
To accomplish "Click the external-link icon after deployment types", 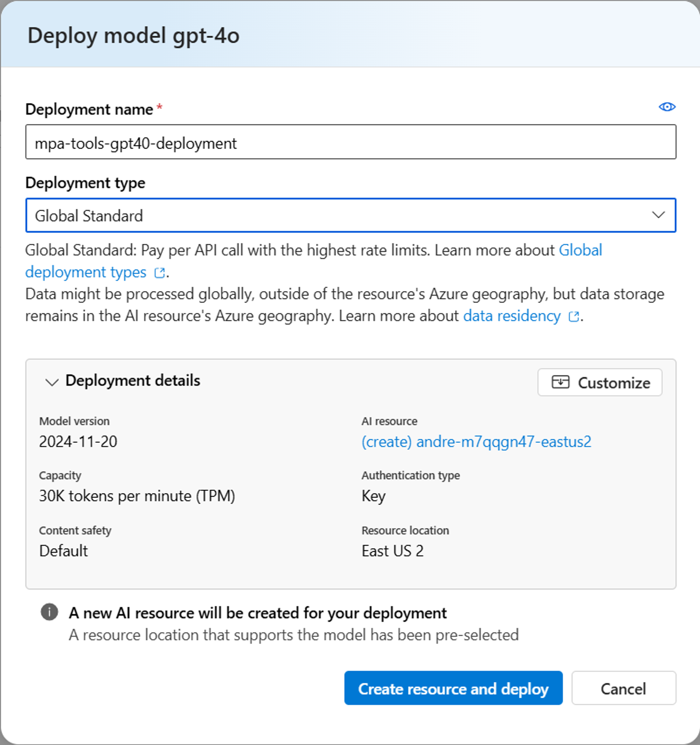I will click(160, 273).
